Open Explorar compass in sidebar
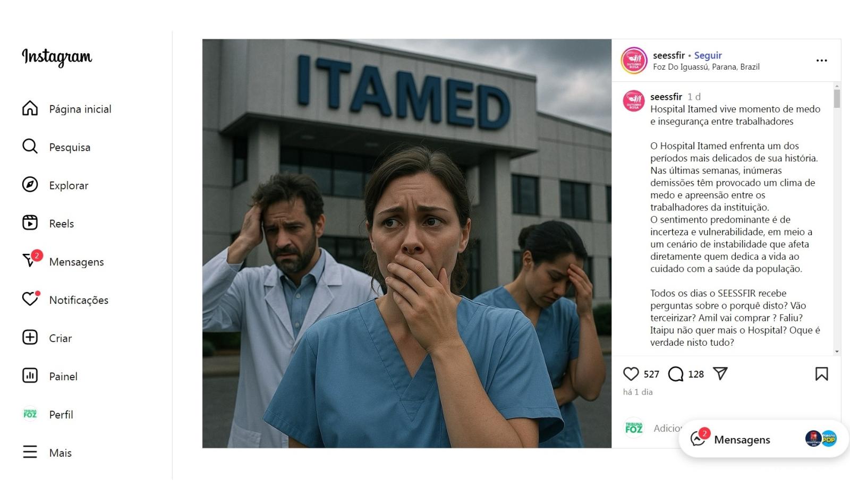 [55, 185]
